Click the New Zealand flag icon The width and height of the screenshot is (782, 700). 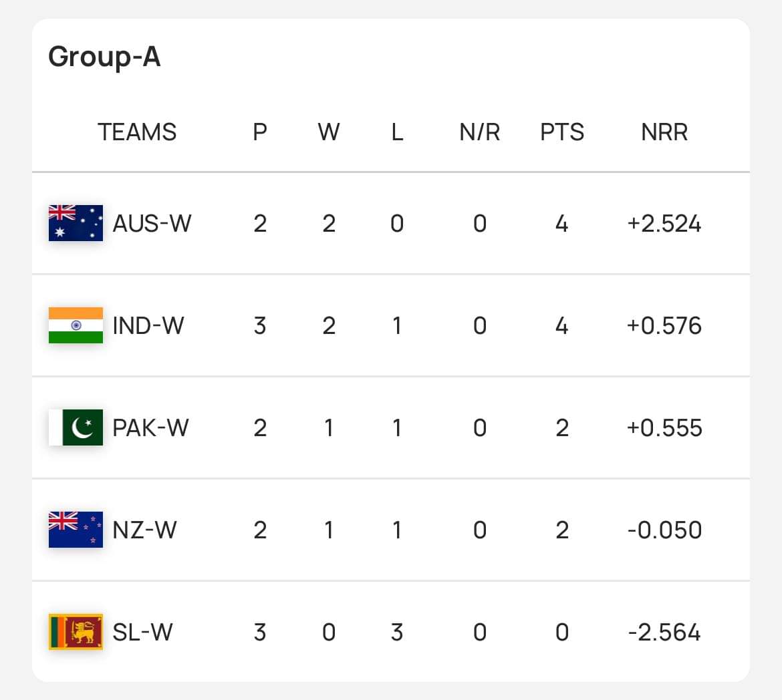76,530
